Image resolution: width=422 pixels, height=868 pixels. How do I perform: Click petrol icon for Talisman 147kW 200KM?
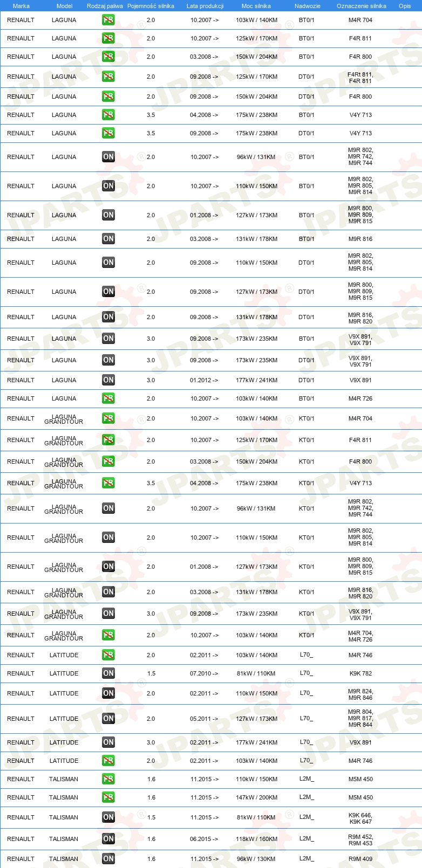tap(108, 797)
